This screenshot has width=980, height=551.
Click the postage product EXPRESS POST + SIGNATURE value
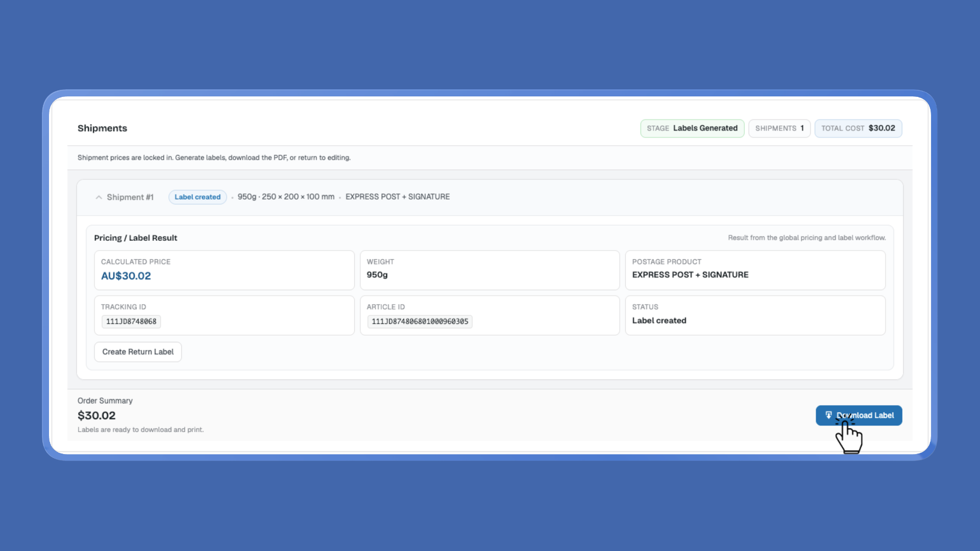pos(690,274)
